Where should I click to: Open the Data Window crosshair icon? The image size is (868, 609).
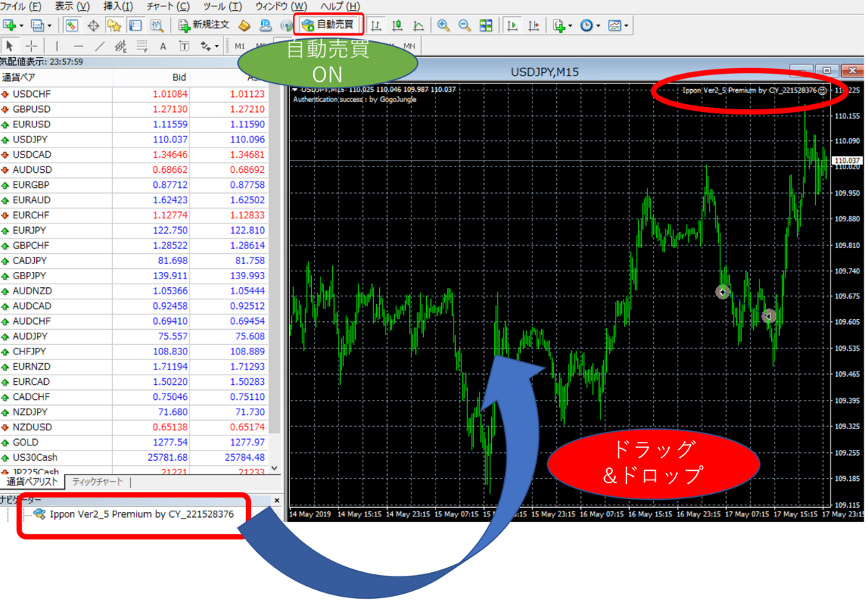click(93, 25)
